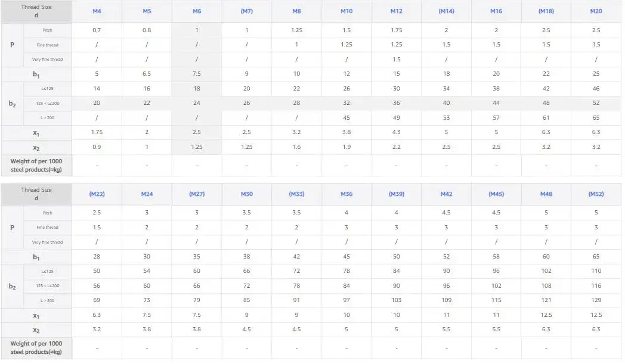Select the (M22) header in second table
The width and height of the screenshot is (625, 364).
97,194
